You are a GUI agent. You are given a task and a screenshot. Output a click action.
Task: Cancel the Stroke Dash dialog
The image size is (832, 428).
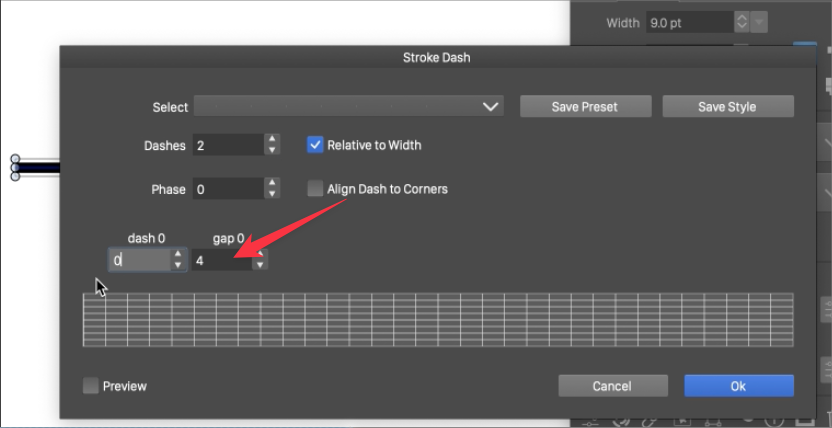[x=612, y=386]
